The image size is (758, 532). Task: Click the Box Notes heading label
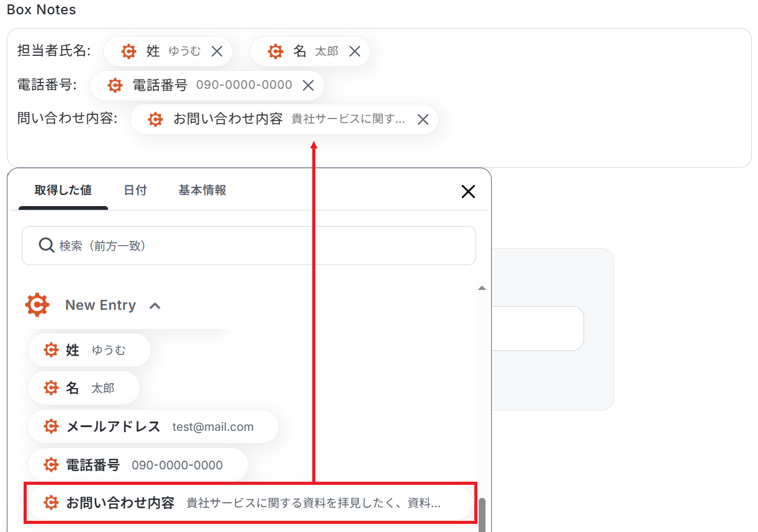42,10
